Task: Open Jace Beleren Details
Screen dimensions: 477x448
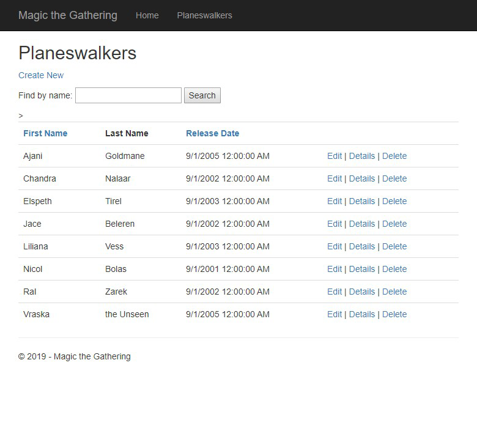Action: pyautogui.click(x=362, y=224)
